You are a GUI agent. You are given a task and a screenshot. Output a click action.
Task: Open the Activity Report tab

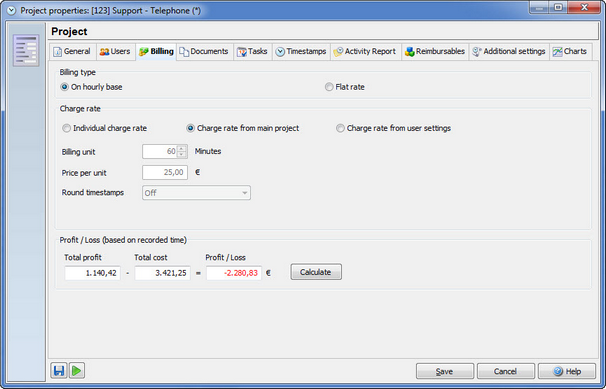(x=365, y=52)
